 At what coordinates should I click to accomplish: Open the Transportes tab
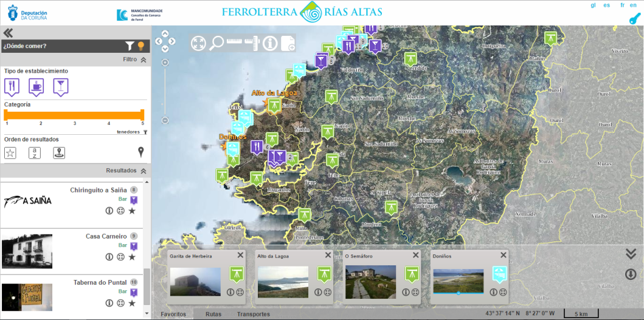(254, 315)
